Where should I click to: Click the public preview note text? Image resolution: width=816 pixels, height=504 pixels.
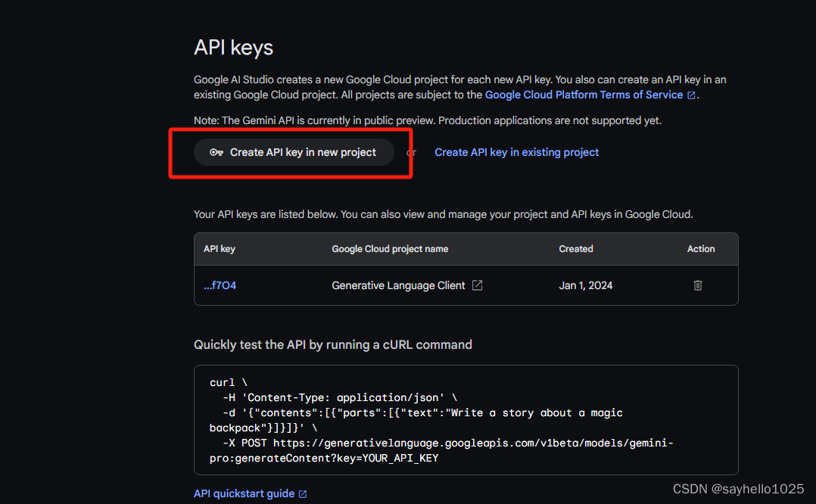427,120
